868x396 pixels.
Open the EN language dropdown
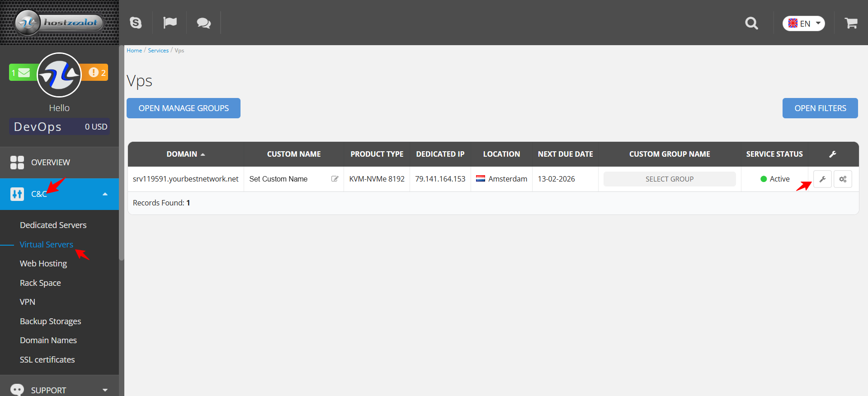click(804, 23)
